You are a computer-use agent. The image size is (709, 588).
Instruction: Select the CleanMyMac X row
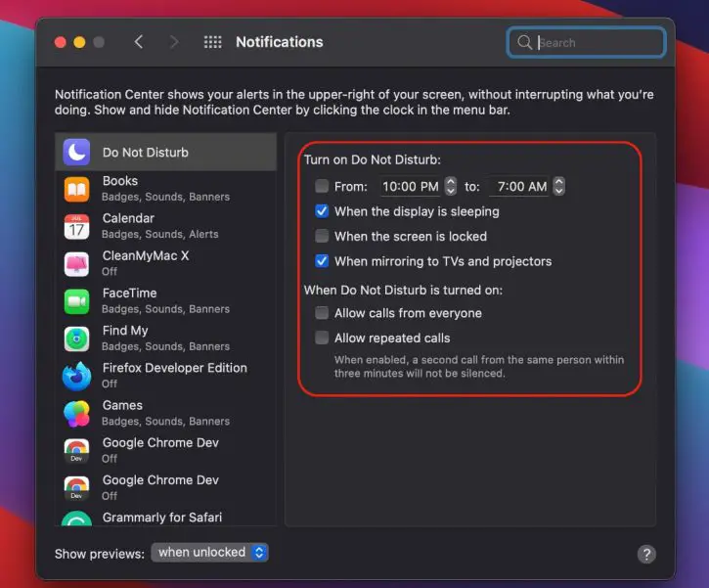tap(165, 264)
